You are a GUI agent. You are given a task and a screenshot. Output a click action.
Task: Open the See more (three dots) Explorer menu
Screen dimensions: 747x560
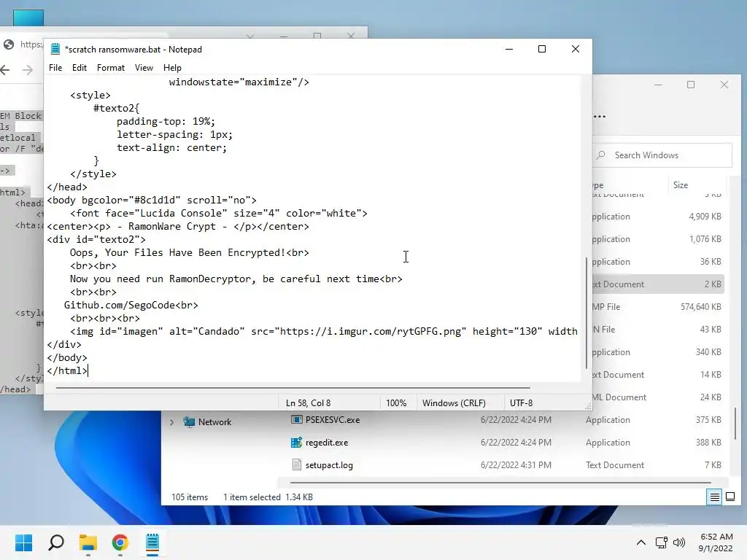tap(600, 116)
